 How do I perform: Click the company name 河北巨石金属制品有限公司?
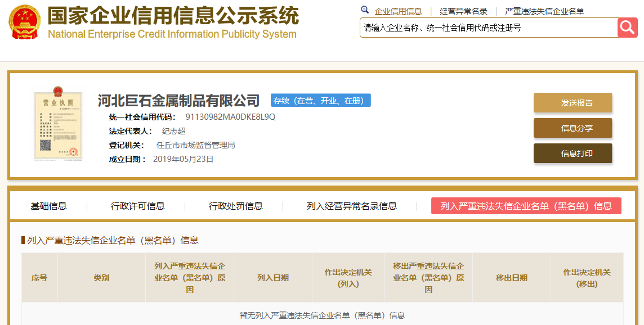[178, 101]
